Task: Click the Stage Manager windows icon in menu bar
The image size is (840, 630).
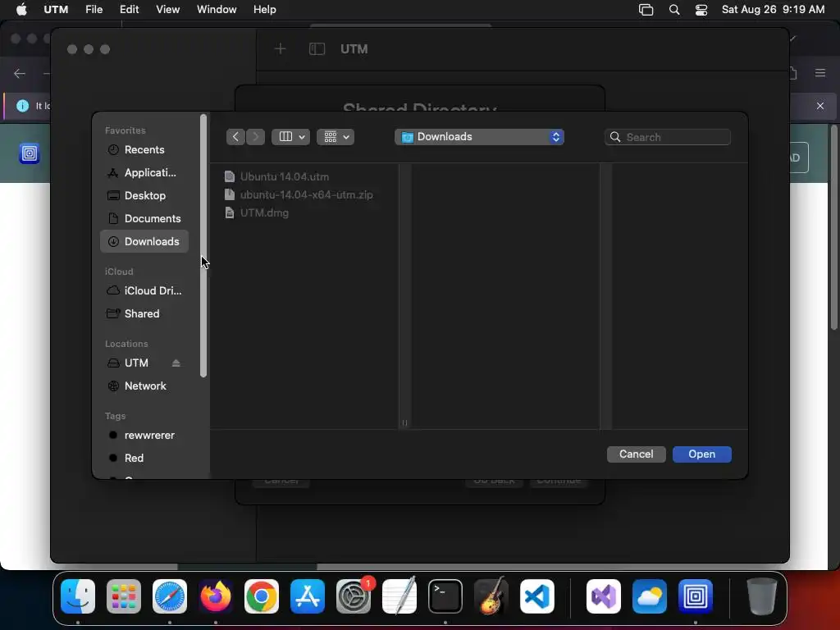Action: tap(646, 10)
